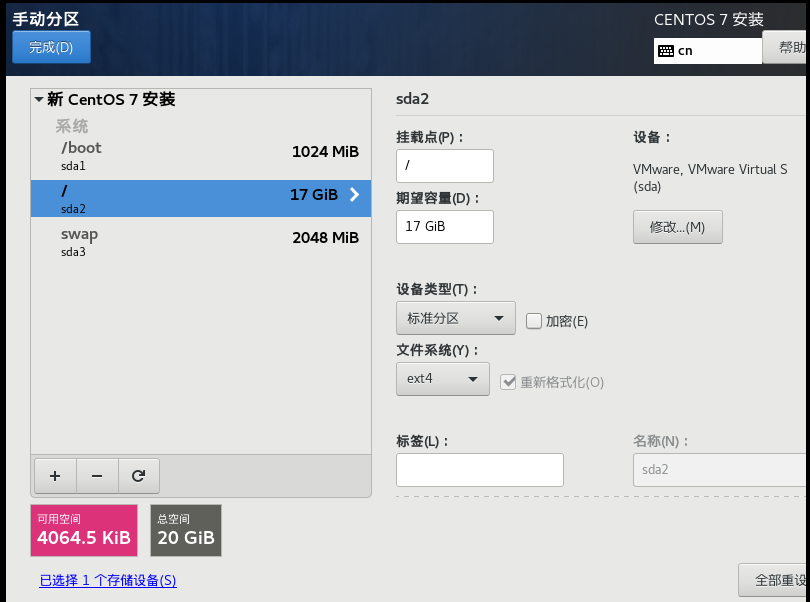The width and height of the screenshot is (810, 602).
Task: Click the reload storage configuration icon
Action: (x=138, y=476)
